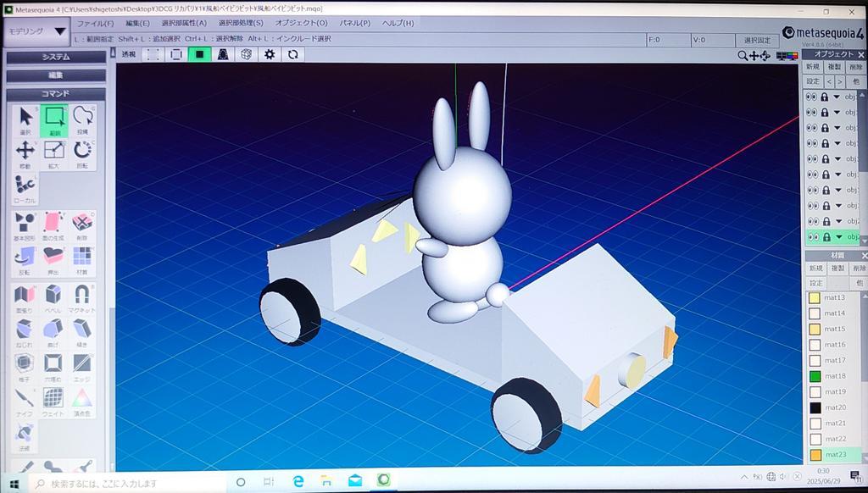Select the 頂点色 vertex color tool

coord(82,402)
